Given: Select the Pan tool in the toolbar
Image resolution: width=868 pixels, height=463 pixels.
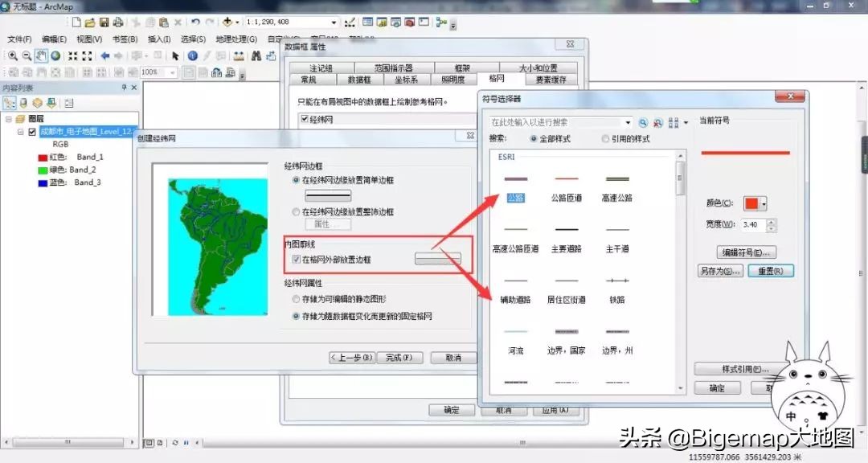Looking at the screenshot, I should (x=40, y=55).
